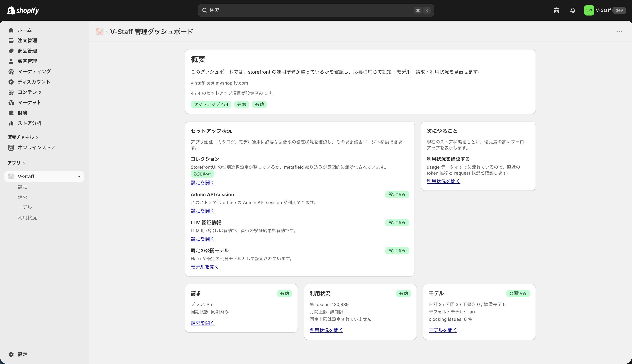Click the online store shop icon
The image size is (632, 364).
[11, 147]
